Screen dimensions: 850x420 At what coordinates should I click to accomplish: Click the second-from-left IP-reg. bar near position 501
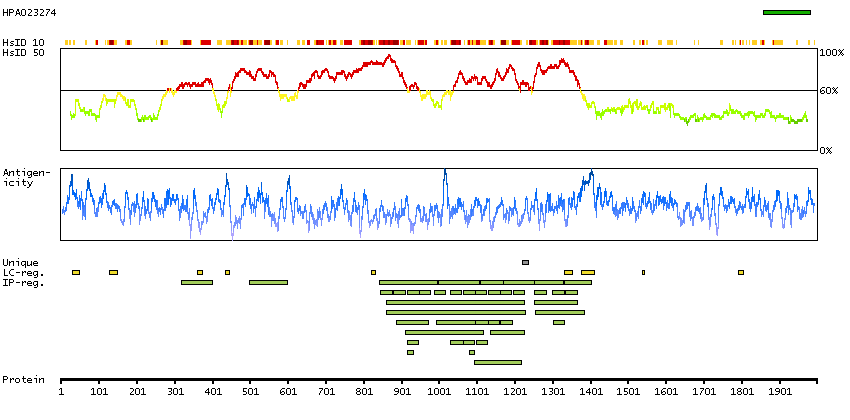(268, 282)
